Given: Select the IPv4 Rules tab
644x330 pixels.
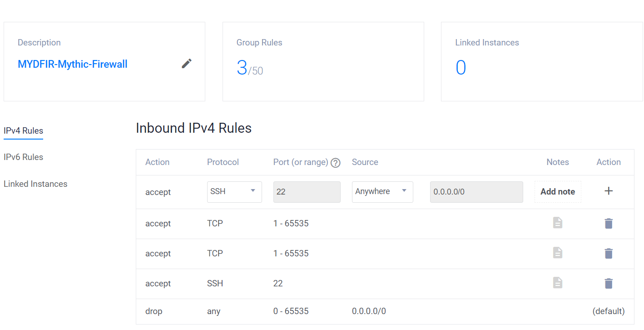Looking at the screenshot, I should (23, 130).
